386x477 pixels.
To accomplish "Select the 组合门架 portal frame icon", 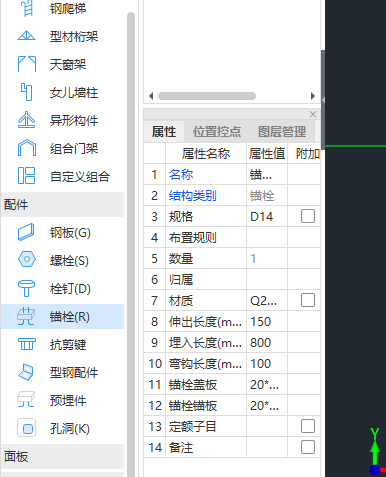I will [x=27, y=148].
